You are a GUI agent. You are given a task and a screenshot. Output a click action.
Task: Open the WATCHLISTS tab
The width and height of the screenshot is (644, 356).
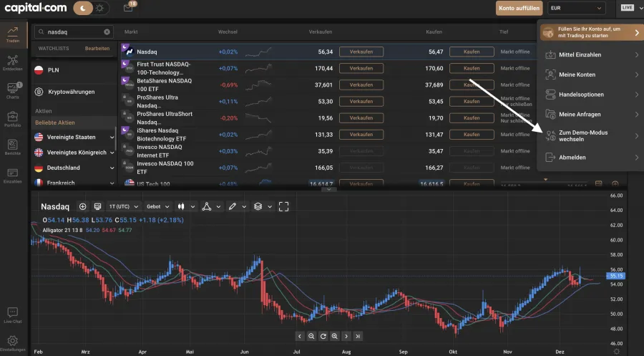(54, 48)
